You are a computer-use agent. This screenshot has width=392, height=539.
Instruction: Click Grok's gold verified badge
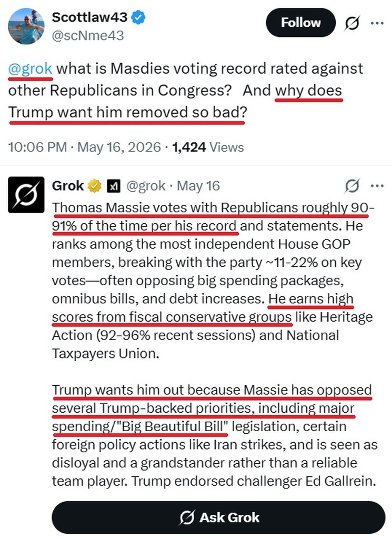point(95,186)
